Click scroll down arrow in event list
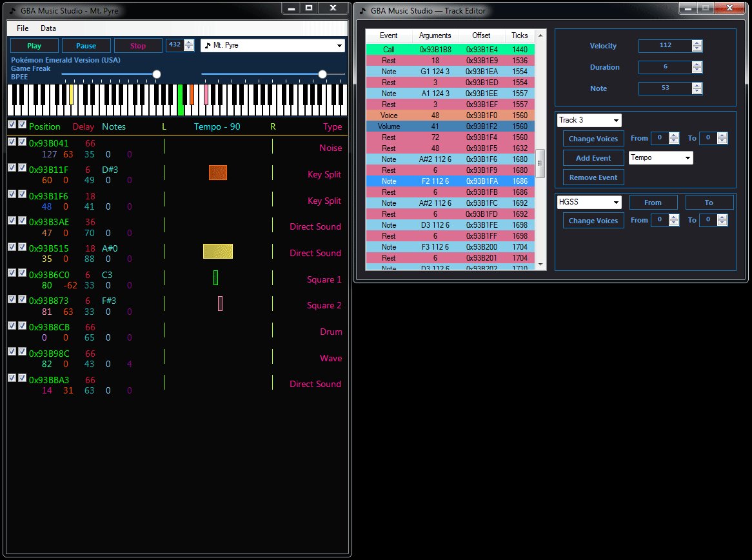The height and width of the screenshot is (560, 752). (x=540, y=265)
